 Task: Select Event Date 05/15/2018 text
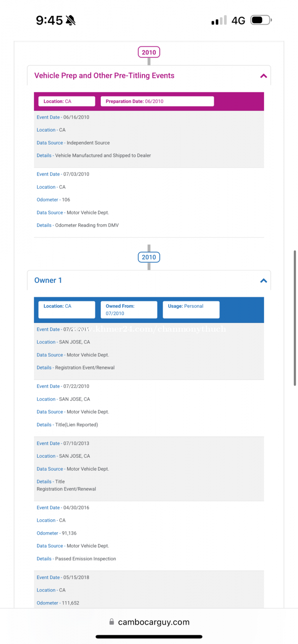point(63,577)
